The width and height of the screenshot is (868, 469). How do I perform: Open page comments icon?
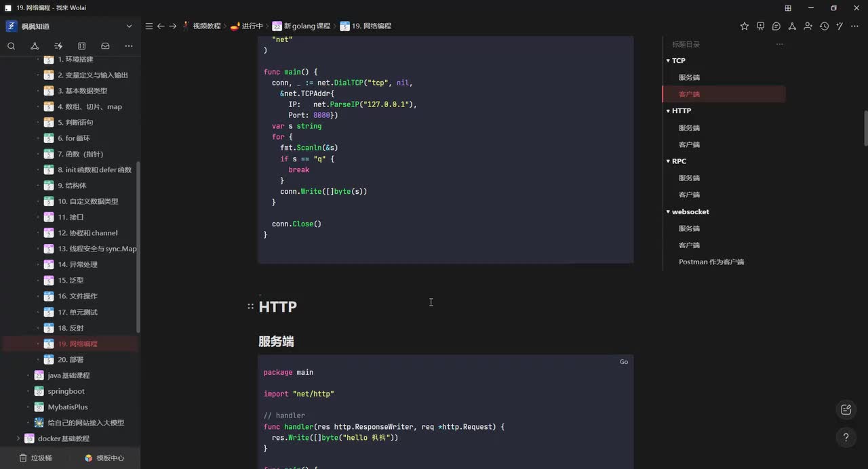[x=776, y=26]
